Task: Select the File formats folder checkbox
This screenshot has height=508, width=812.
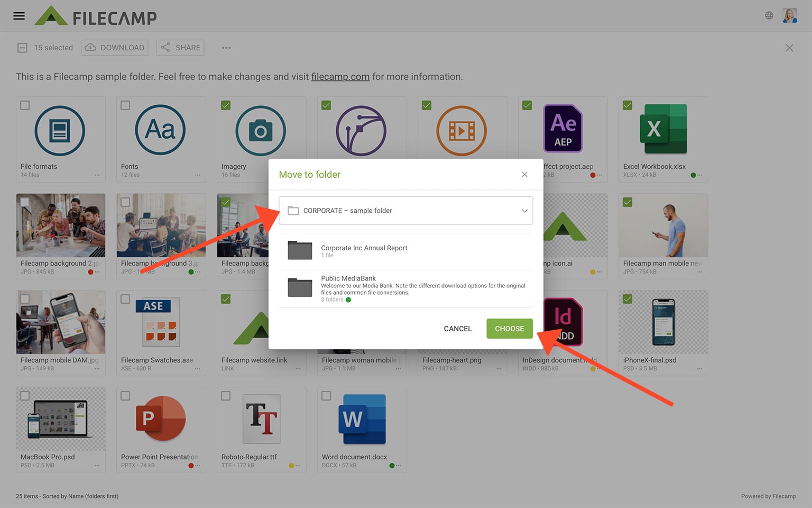Action: click(x=25, y=105)
